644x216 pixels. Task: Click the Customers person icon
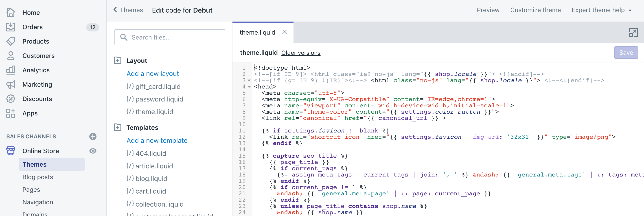[x=11, y=56]
